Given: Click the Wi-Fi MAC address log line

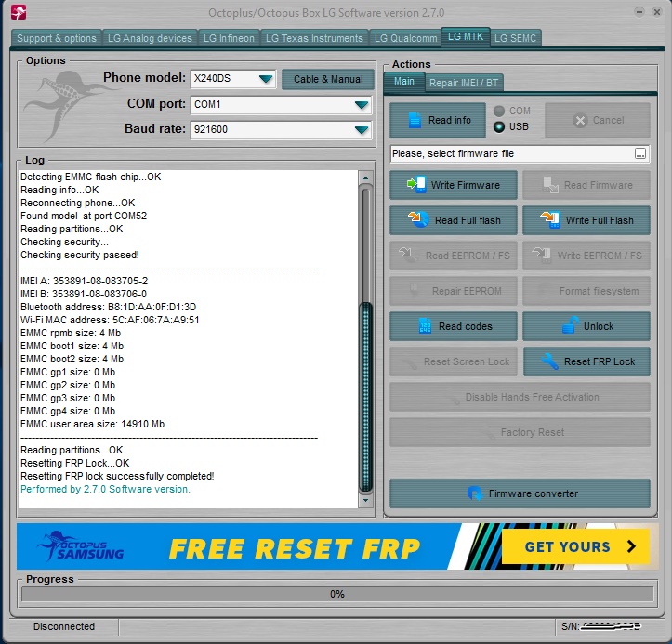Looking at the screenshot, I should coord(110,320).
